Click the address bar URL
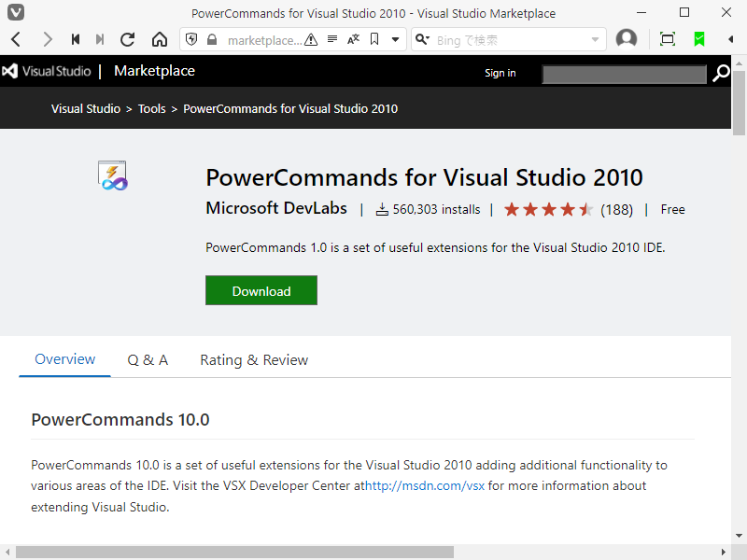This screenshot has width=747, height=560. pos(264,40)
